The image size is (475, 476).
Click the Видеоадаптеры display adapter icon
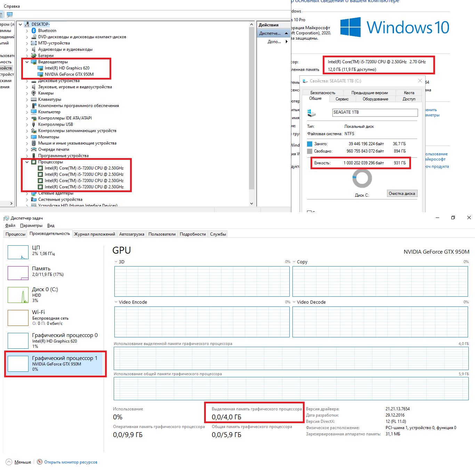coord(34,62)
